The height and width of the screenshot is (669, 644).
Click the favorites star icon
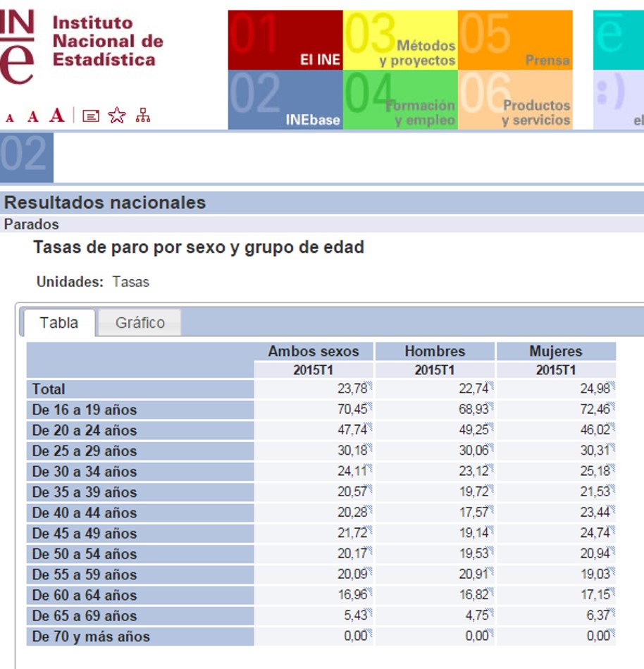tap(117, 116)
